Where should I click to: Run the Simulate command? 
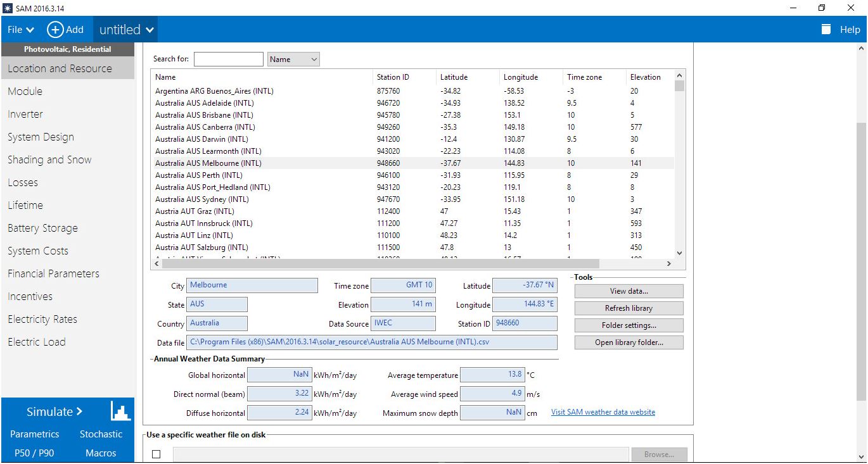(x=51, y=411)
